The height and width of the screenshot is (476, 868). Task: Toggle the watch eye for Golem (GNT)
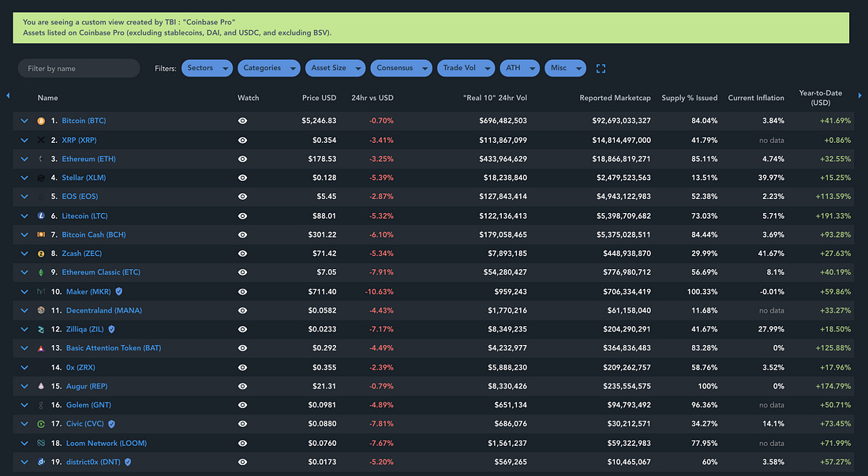pos(242,405)
